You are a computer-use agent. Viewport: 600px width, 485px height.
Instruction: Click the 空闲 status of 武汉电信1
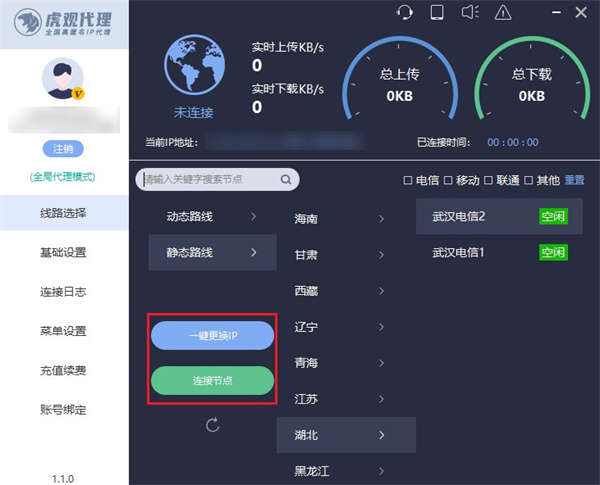553,252
